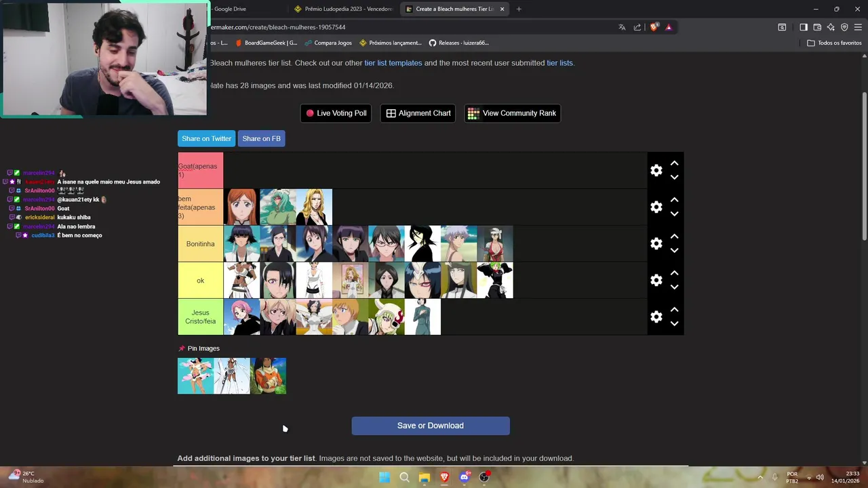Follow the tier list templates link

[393, 63]
